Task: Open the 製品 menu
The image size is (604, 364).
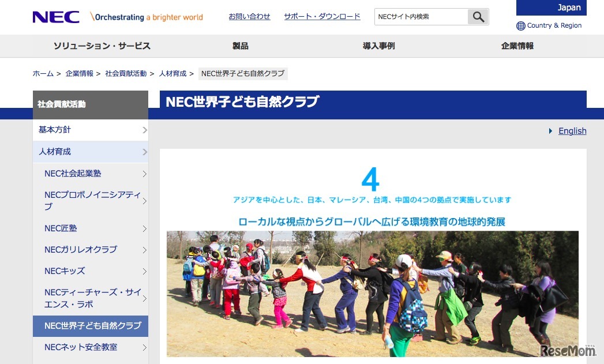Action: [241, 46]
